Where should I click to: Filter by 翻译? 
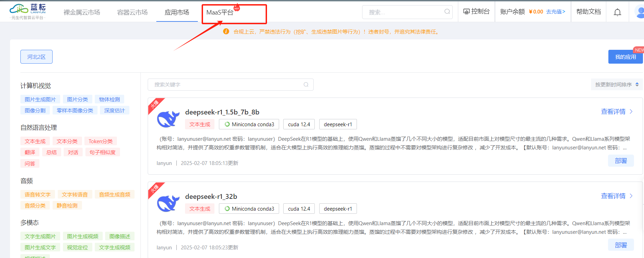30,152
